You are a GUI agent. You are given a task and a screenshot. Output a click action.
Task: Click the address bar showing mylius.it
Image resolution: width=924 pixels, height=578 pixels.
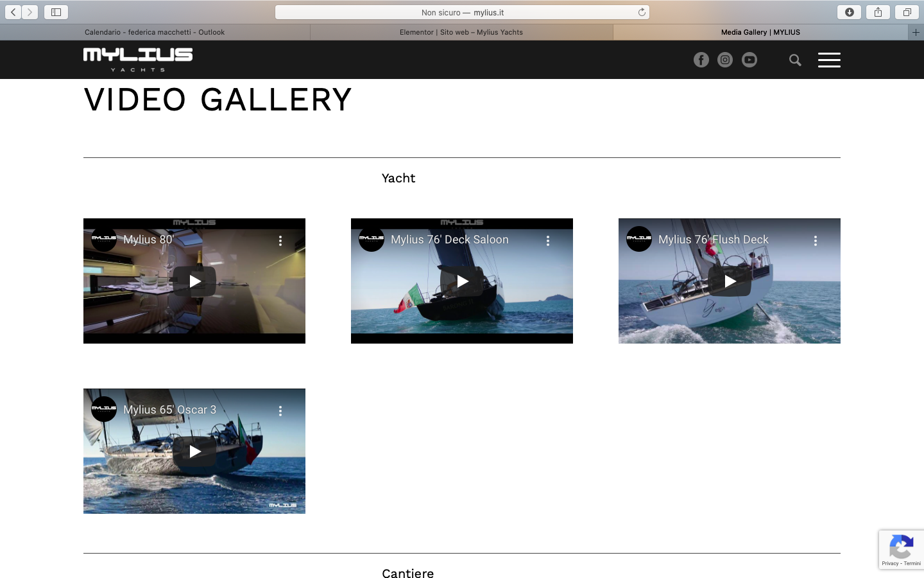click(x=462, y=12)
